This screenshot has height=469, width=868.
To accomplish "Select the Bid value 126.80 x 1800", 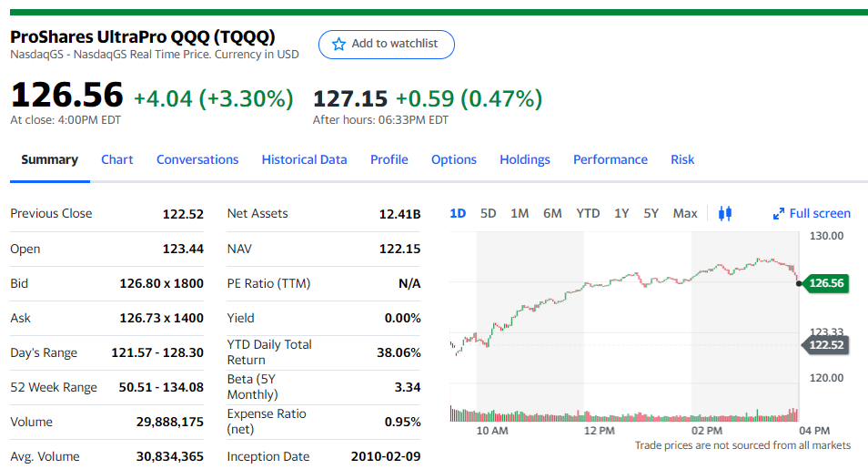I will (162, 284).
